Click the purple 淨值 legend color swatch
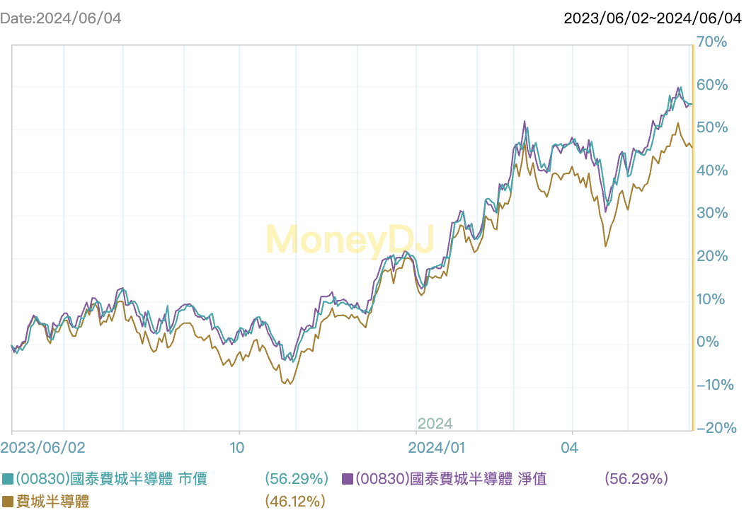Screen dimensions: 756x532 (x=348, y=480)
